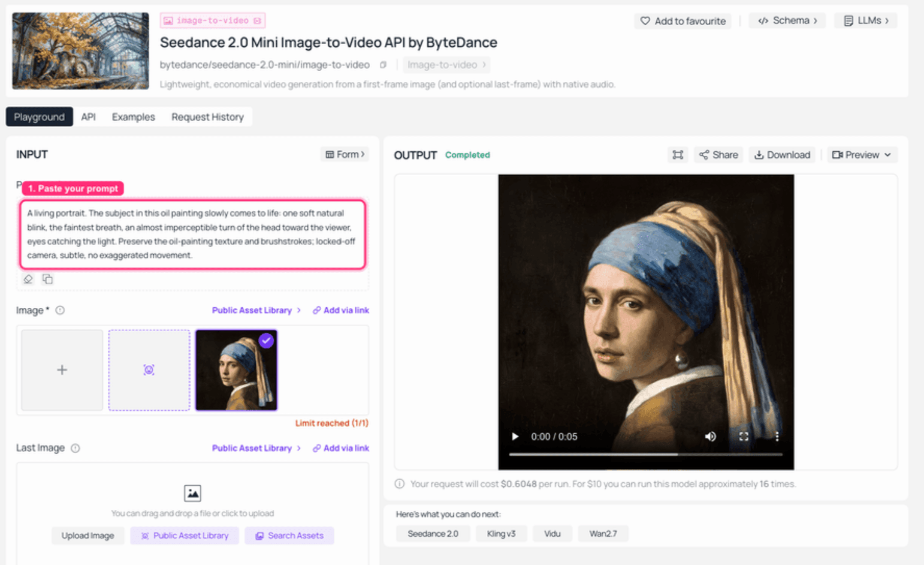
Task: Open Public Asset Library for Last Image
Action: pyautogui.click(x=256, y=448)
